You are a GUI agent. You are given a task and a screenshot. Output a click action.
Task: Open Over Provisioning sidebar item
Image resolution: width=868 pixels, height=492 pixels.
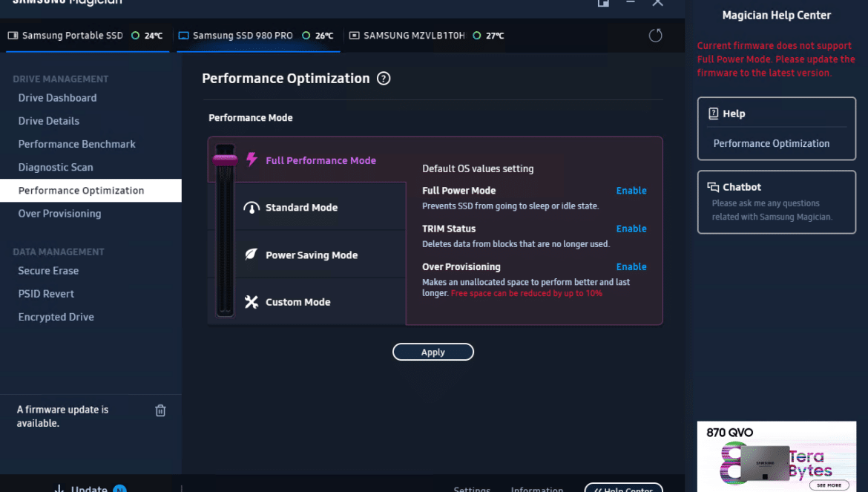pyautogui.click(x=60, y=214)
